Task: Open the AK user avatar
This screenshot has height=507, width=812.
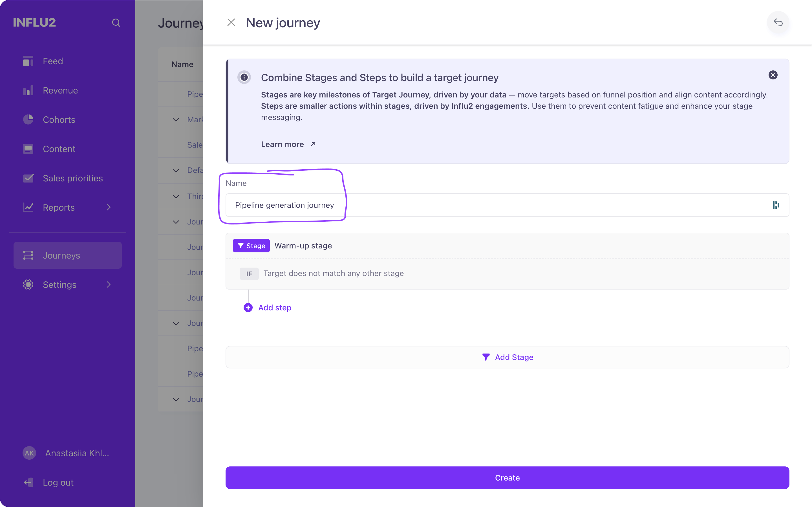Action: tap(29, 453)
